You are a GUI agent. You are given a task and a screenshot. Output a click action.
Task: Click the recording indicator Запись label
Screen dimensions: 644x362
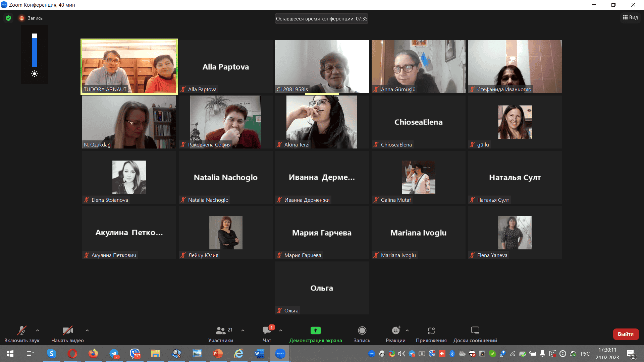35,18
